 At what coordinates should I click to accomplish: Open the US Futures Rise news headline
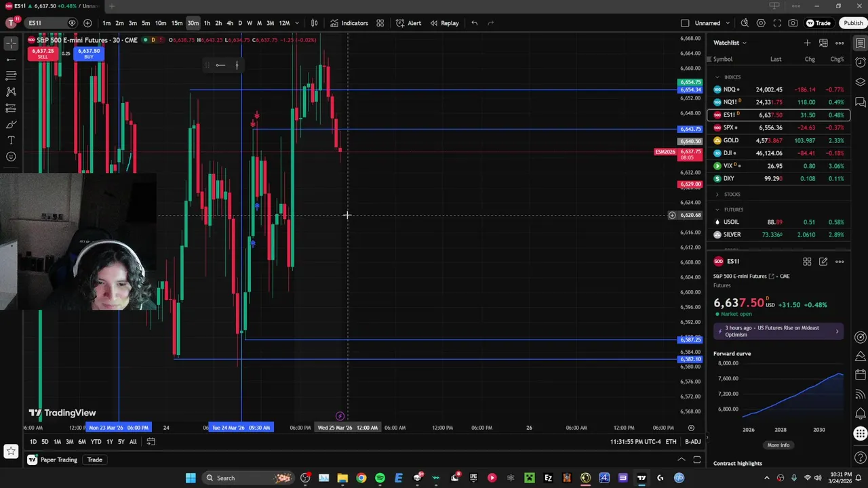point(778,331)
